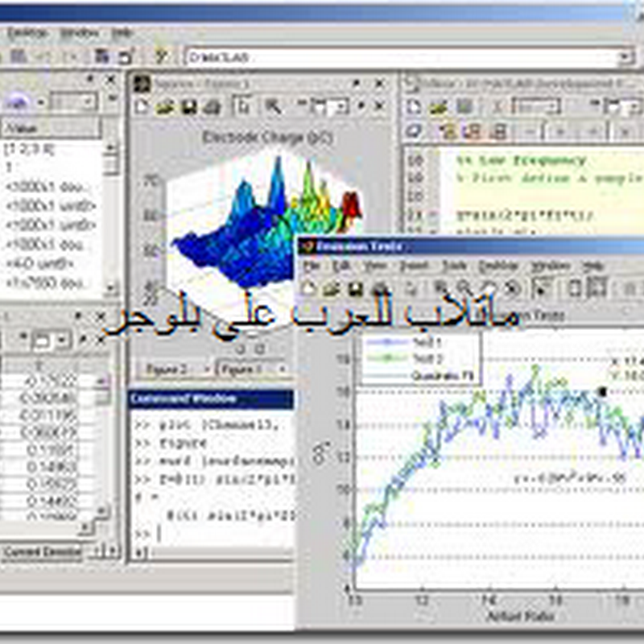The width and height of the screenshot is (644, 644).
Task: Select the data tip marker on the Emission Tests plot
Action: point(602,391)
